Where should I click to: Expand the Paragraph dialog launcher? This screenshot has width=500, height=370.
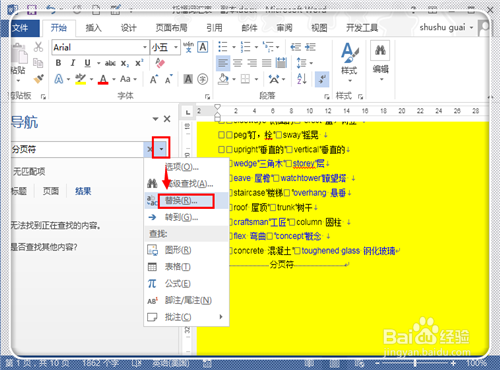327,97
